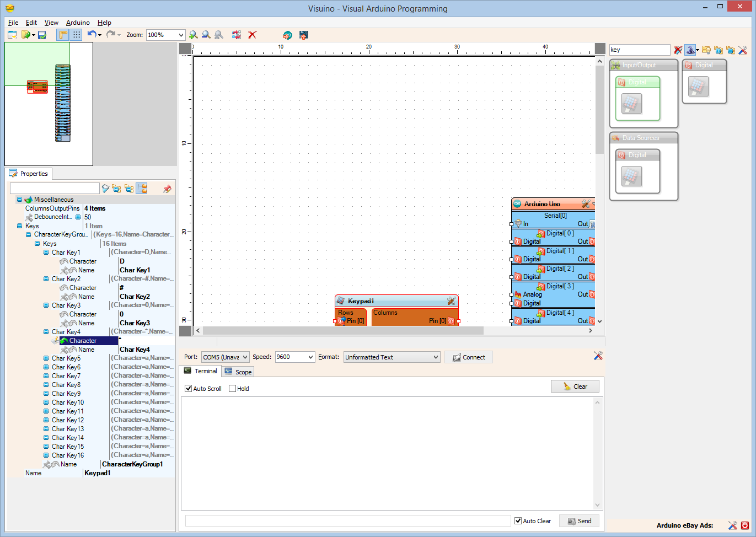Click the Clear button in the Terminal
This screenshot has width=756, height=537.
[x=575, y=386]
